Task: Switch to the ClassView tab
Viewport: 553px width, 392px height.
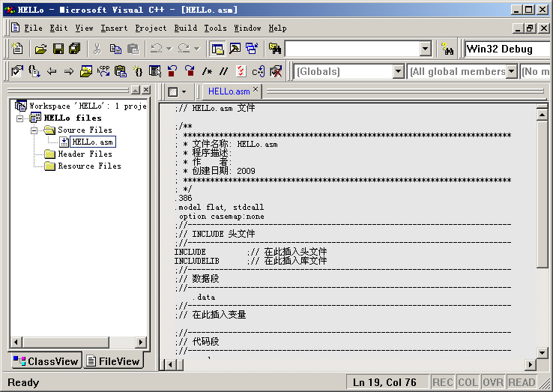Action: [46, 361]
